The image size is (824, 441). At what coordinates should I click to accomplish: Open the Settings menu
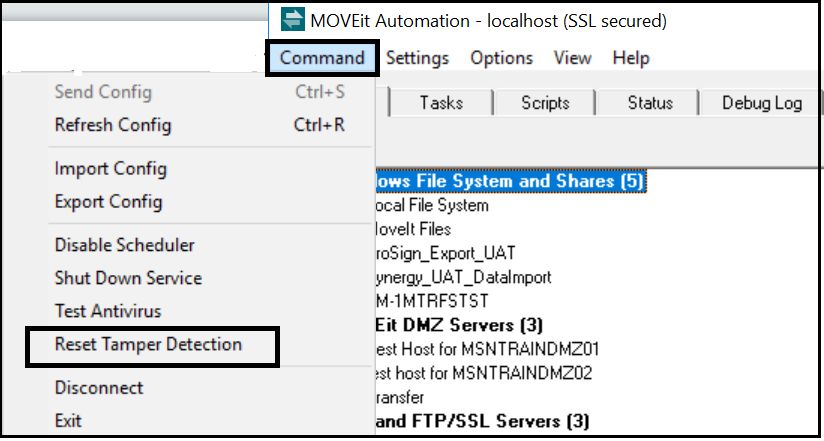point(418,58)
